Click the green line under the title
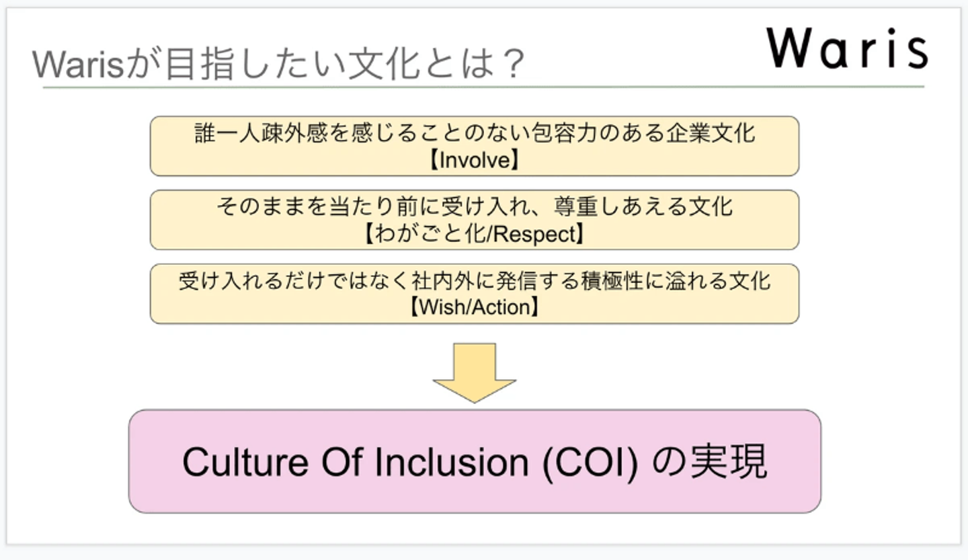This screenshot has width=968, height=560. (x=483, y=87)
